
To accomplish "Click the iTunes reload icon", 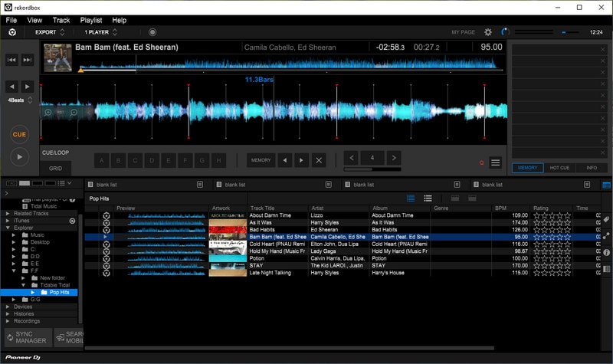I will (72, 221).
